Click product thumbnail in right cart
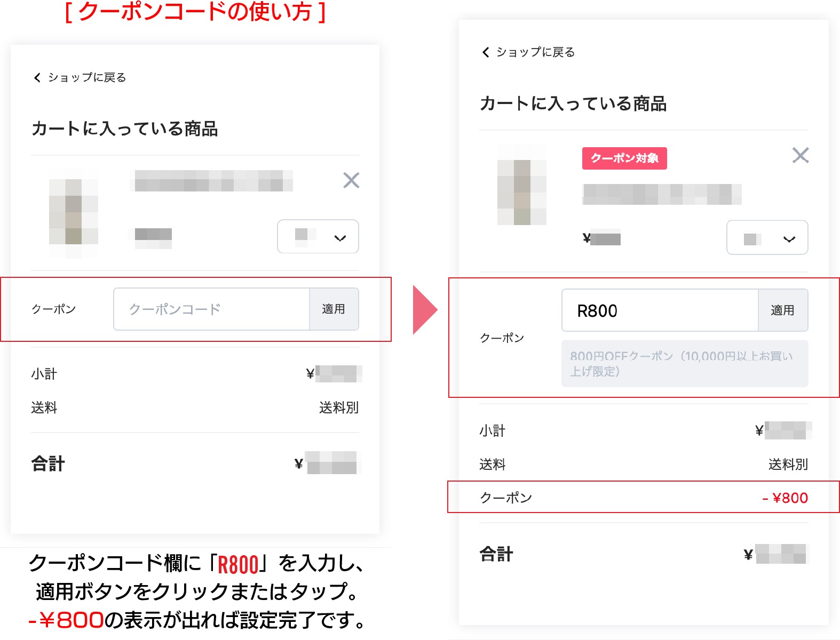Image resolution: width=840 pixels, height=640 pixels. pos(522,185)
